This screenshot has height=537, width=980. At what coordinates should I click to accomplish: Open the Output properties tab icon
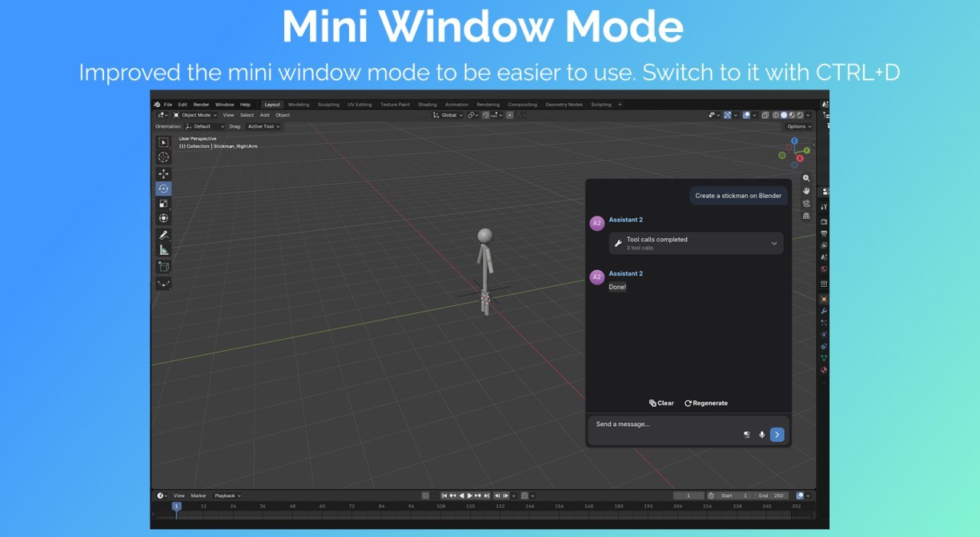click(824, 233)
